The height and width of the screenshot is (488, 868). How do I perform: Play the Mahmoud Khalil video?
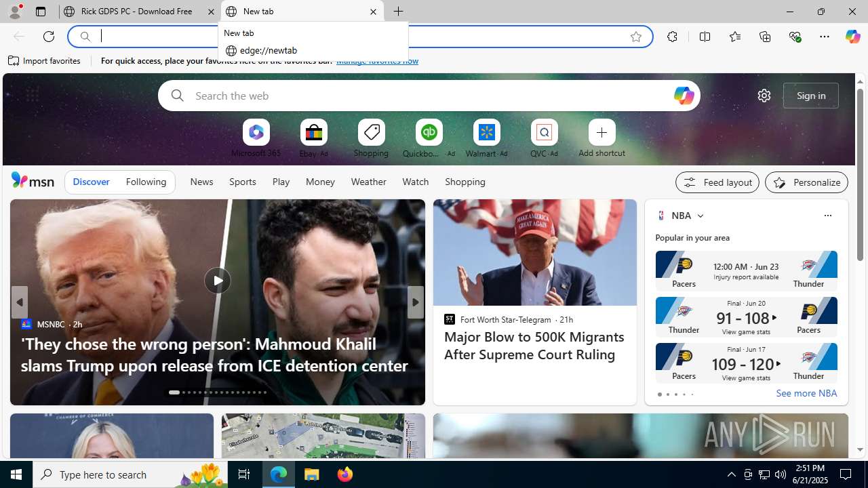click(x=217, y=281)
